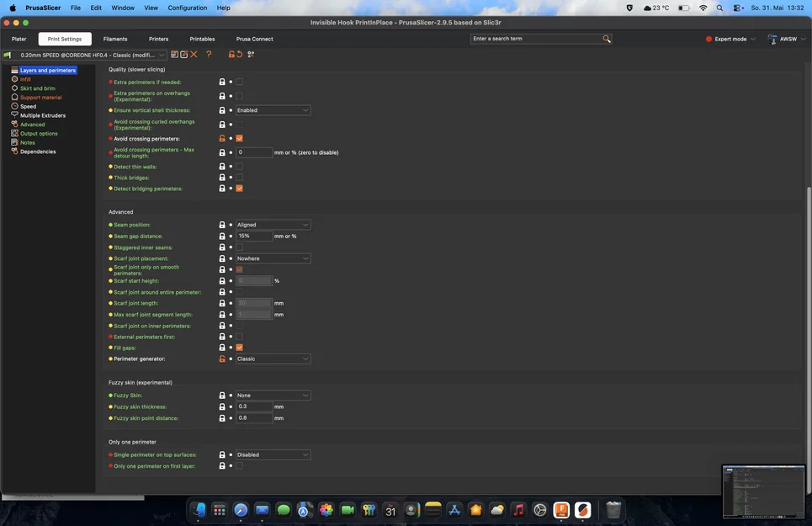Click the lock icon beside Fuzzy Skin
This screenshot has width=812, height=526.
222,396
